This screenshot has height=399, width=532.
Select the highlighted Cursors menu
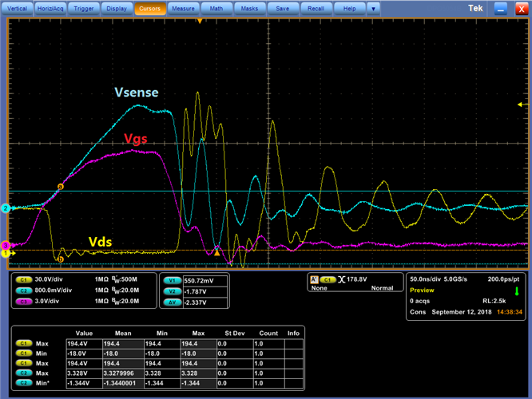click(149, 8)
